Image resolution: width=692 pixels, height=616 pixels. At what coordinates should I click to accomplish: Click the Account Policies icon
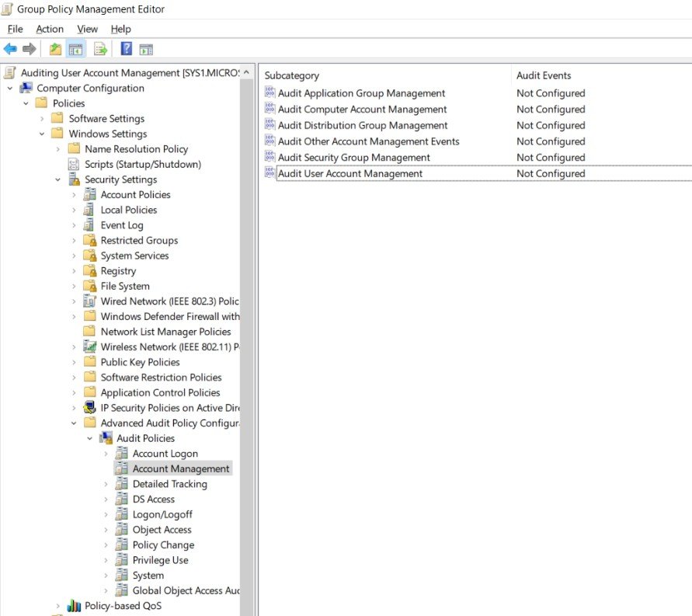[89, 194]
